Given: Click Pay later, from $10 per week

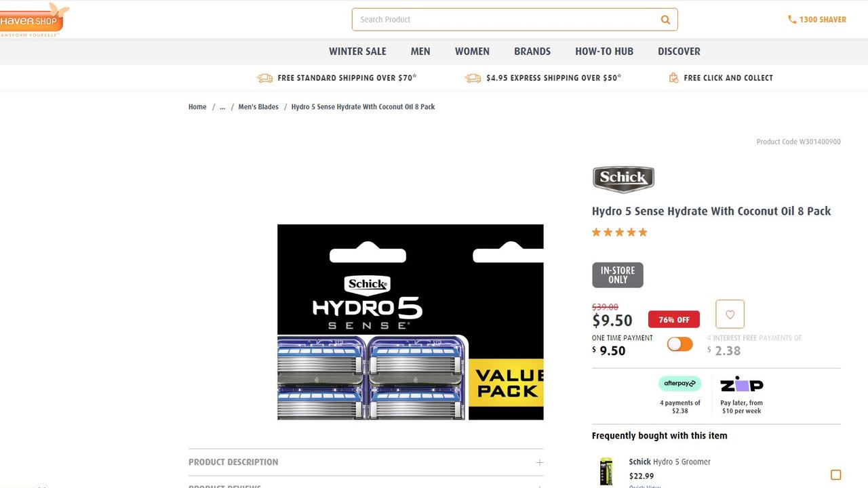Looking at the screenshot, I should click(741, 407).
